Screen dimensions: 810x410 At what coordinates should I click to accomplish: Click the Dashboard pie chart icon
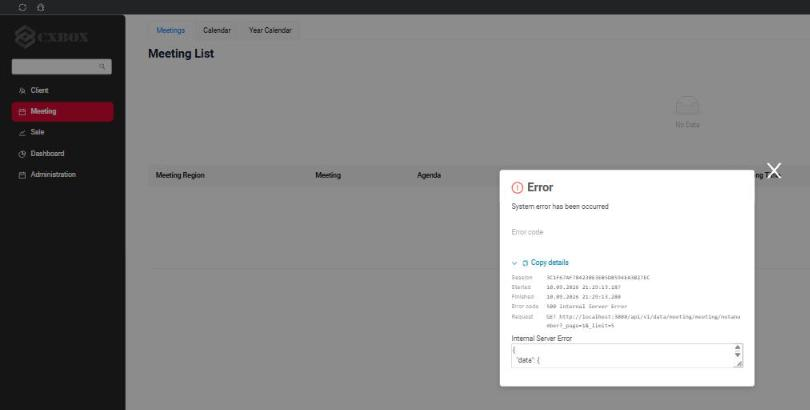(x=22, y=154)
